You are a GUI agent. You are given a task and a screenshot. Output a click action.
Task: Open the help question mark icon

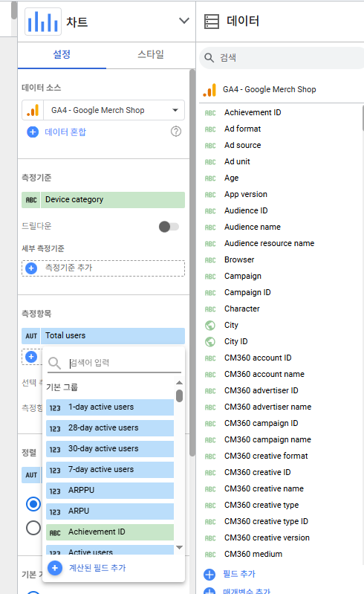176,132
